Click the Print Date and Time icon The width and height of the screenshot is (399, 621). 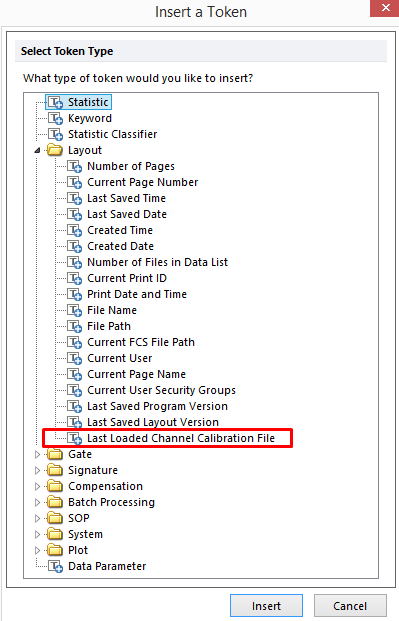click(74, 294)
